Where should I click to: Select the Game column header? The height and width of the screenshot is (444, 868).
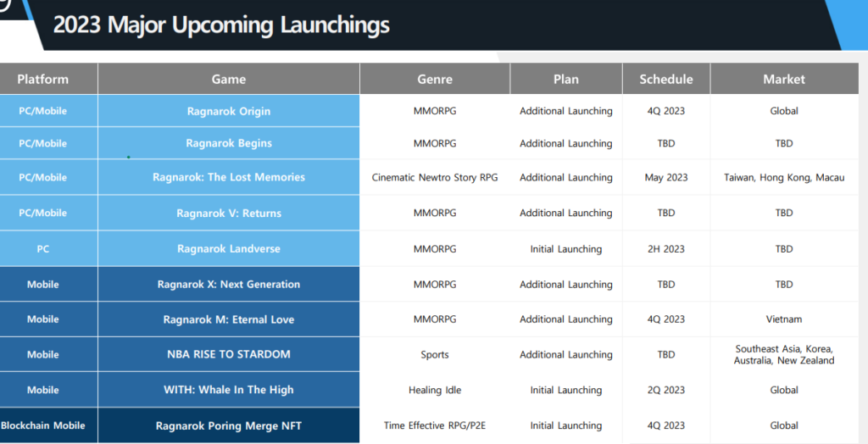click(x=229, y=79)
